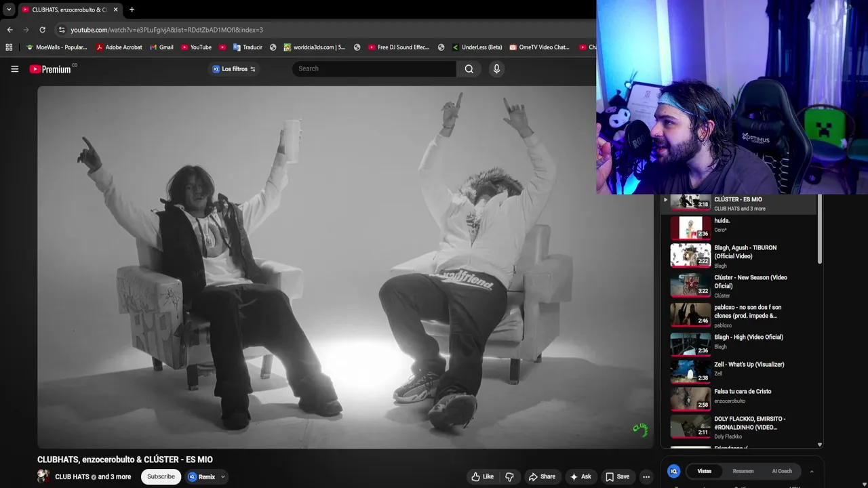This screenshot has width=868, height=488.
Task: Click the search magnifier button
Action: click(x=469, y=68)
